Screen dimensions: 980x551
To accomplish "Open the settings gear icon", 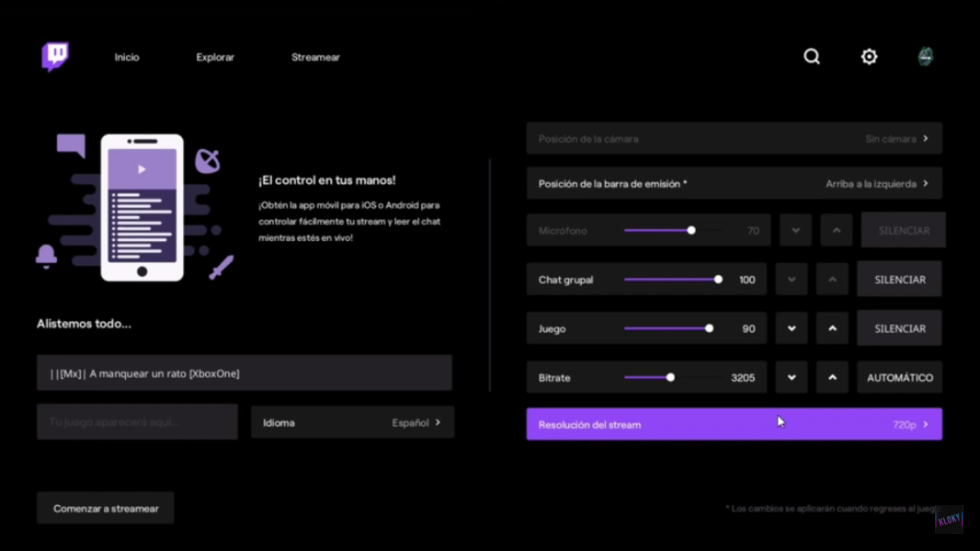I will [869, 57].
